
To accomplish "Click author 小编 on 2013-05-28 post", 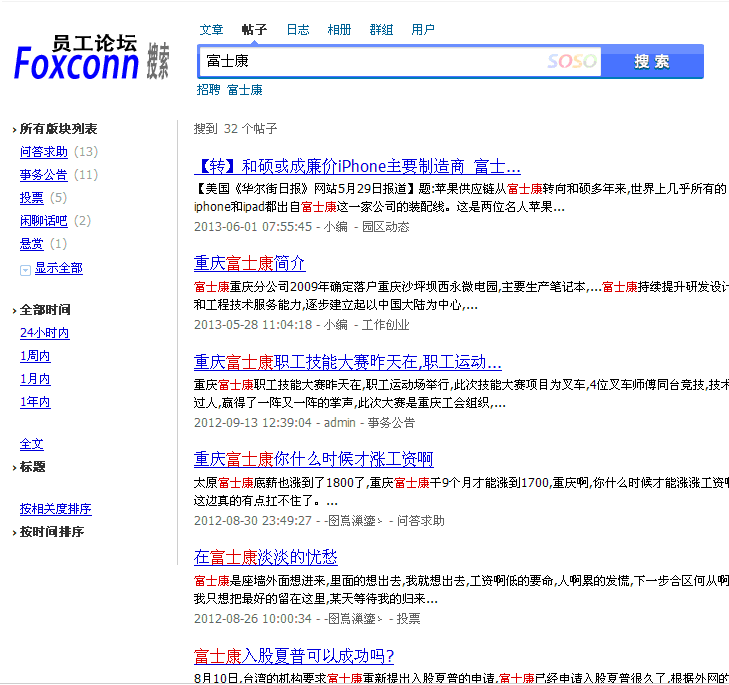I will coord(336,325).
